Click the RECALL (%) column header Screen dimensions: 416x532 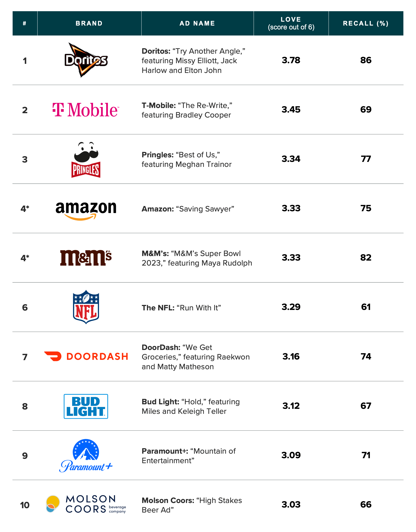click(x=366, y=23)
